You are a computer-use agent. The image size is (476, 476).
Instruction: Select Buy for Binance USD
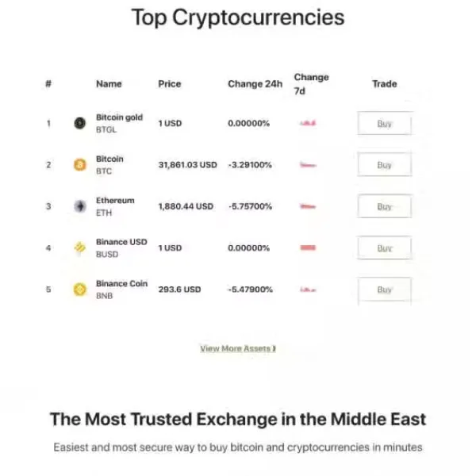click(x=384, y=248)
